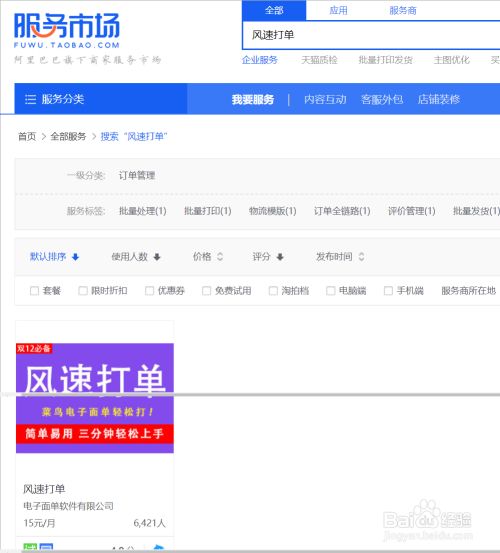Click the 发布时间 sort arrows icon

pos(361,256)
